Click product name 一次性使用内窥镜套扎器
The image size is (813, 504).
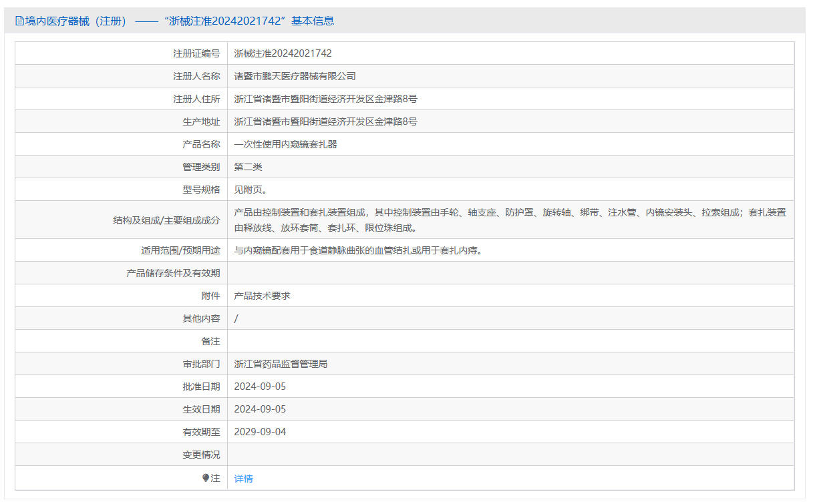[286, 144]
